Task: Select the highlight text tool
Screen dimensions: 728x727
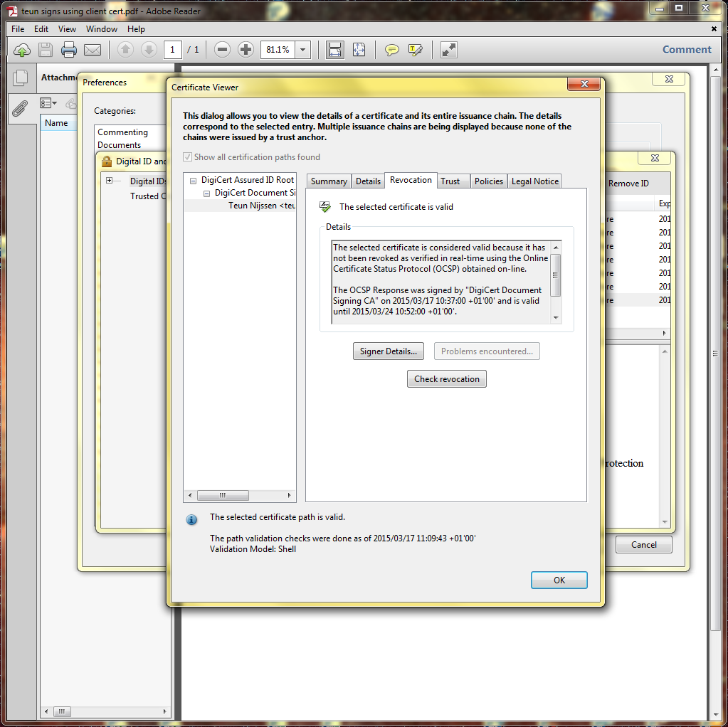Action: tap(416, 50)
